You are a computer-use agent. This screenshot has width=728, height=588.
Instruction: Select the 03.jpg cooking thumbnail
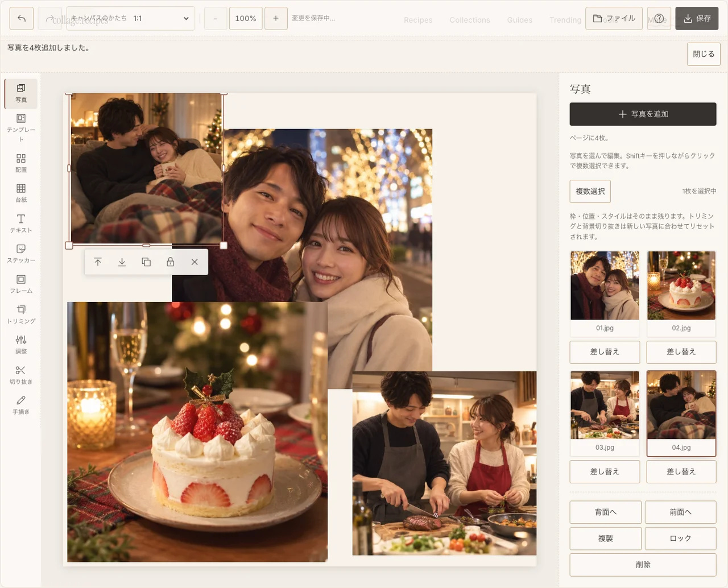pos(605,413)
